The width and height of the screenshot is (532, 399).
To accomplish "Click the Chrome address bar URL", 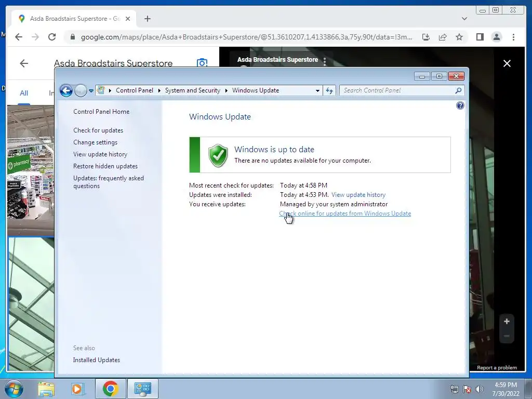I will (x=246, y=37).
